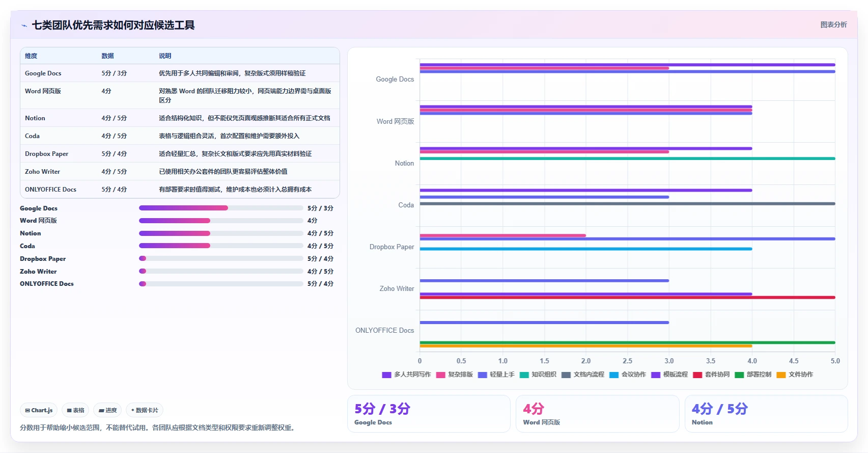Click the 进度 tag chip
The width and height of the screenshot is (868, 453).
point(107,410)
